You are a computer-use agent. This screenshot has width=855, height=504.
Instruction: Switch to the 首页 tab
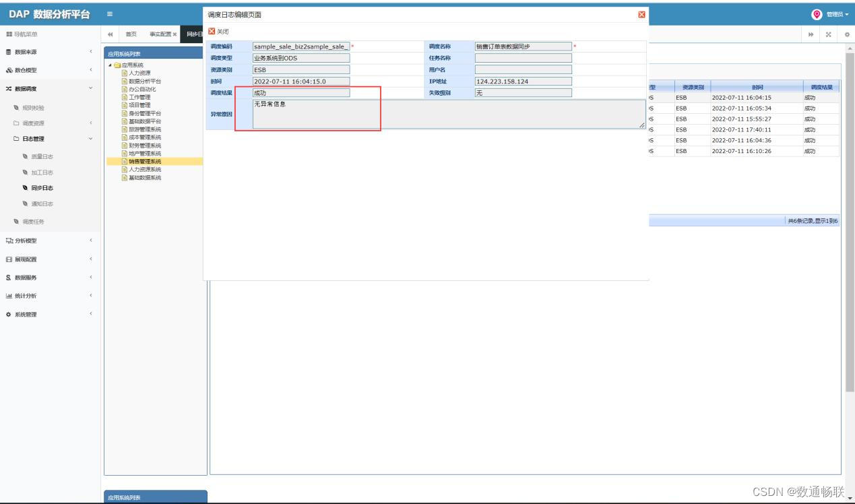(x=131, y=34)
